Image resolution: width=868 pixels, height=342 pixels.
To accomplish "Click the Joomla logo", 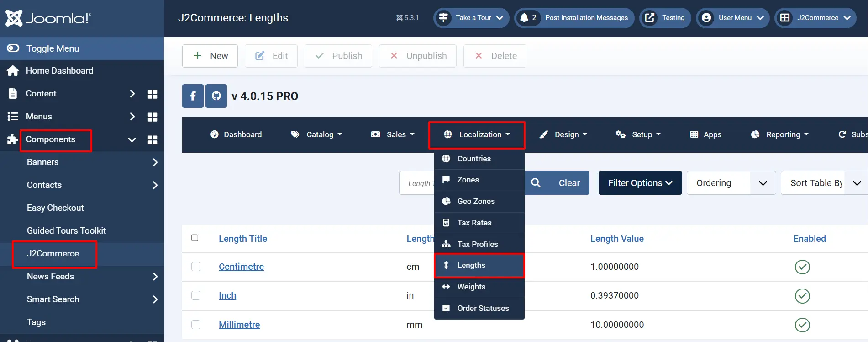I will tap(48, 18).
